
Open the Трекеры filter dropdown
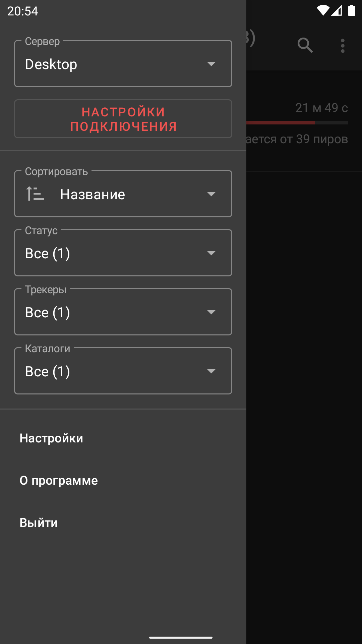tap(123, 312)
